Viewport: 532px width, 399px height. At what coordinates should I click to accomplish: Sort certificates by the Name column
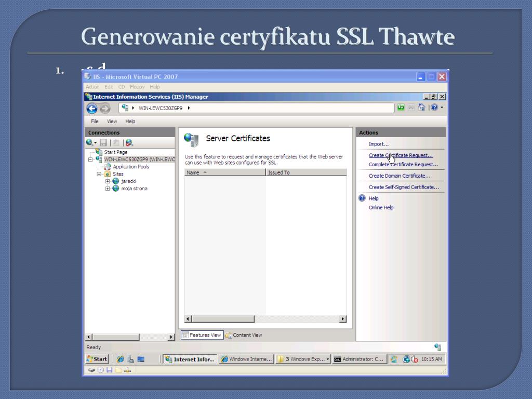[225, 172]
